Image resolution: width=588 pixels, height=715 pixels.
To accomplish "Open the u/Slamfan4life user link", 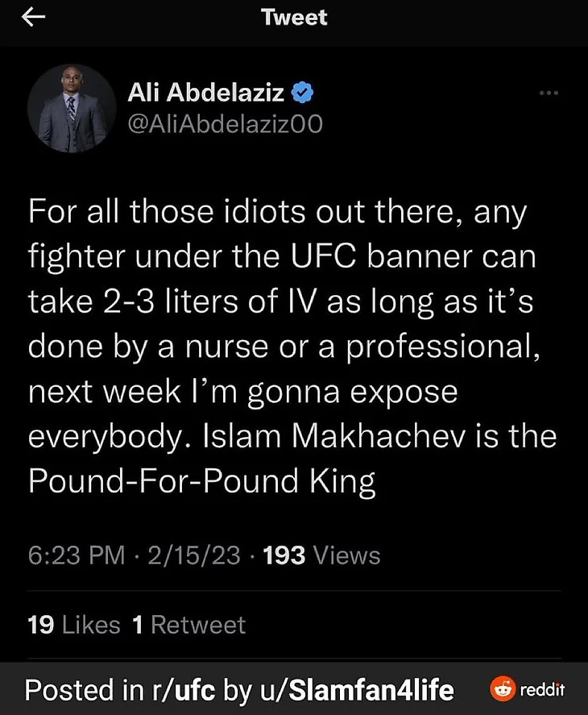I will [x=354, y=691].
